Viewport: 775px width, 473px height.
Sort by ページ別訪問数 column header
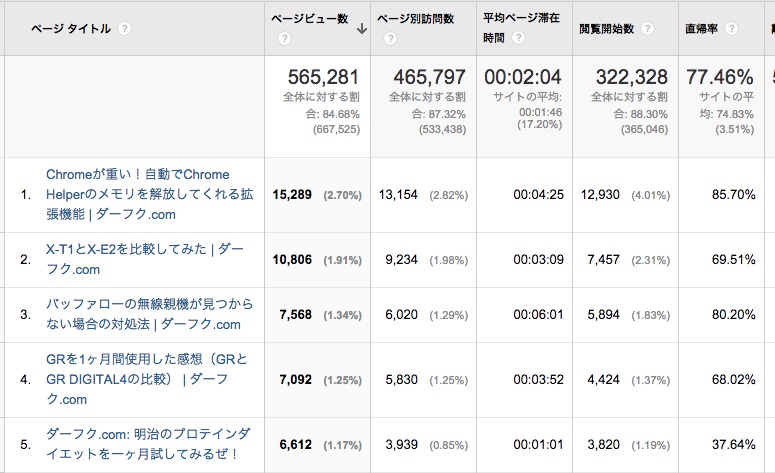pyautogui.click(x=416, y=19)
